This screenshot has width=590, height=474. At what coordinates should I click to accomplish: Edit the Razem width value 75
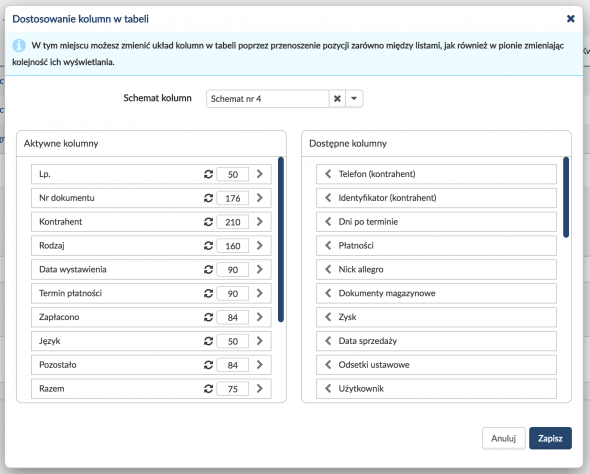[x=233, y=389]
